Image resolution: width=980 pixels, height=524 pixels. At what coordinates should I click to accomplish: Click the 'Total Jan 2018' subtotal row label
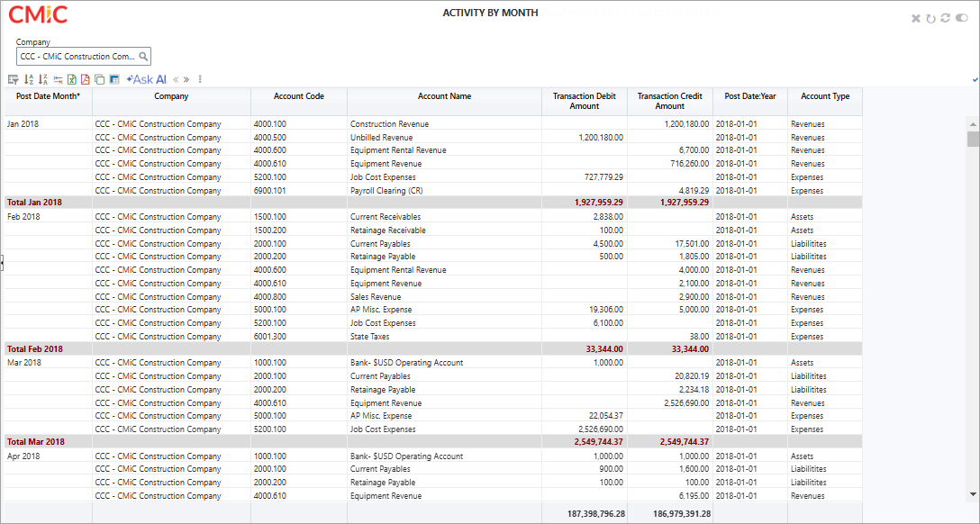point(34,203)
